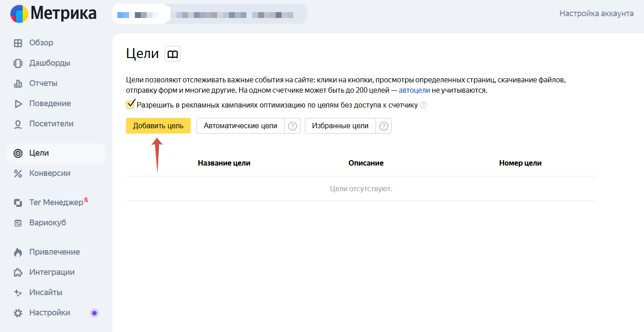This screenshot has height=332, width=644.
Task: Open Настройка аккаунта link
Action: pos(596,13)
